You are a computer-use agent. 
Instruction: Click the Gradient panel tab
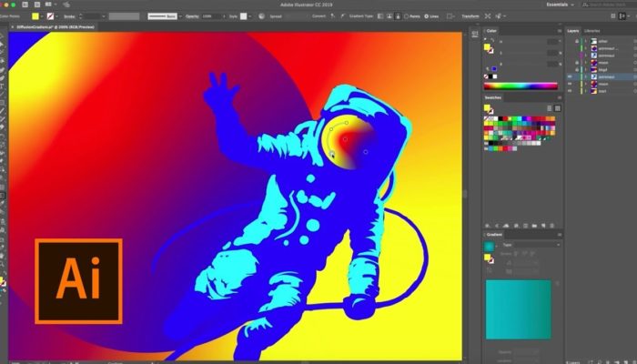coord(494,235)
